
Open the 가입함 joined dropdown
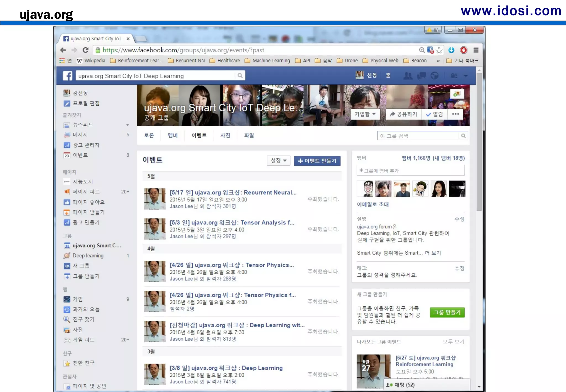point(365,114)
